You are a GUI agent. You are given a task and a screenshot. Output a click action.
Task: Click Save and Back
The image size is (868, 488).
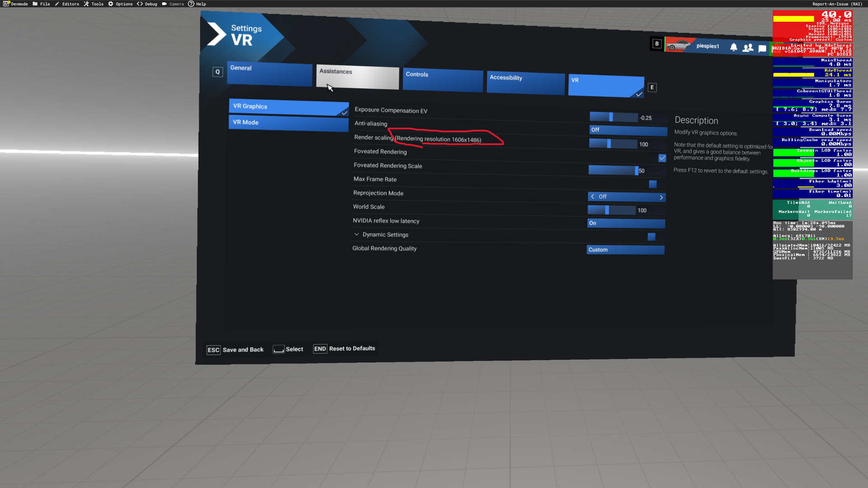[x=243, y=350]
